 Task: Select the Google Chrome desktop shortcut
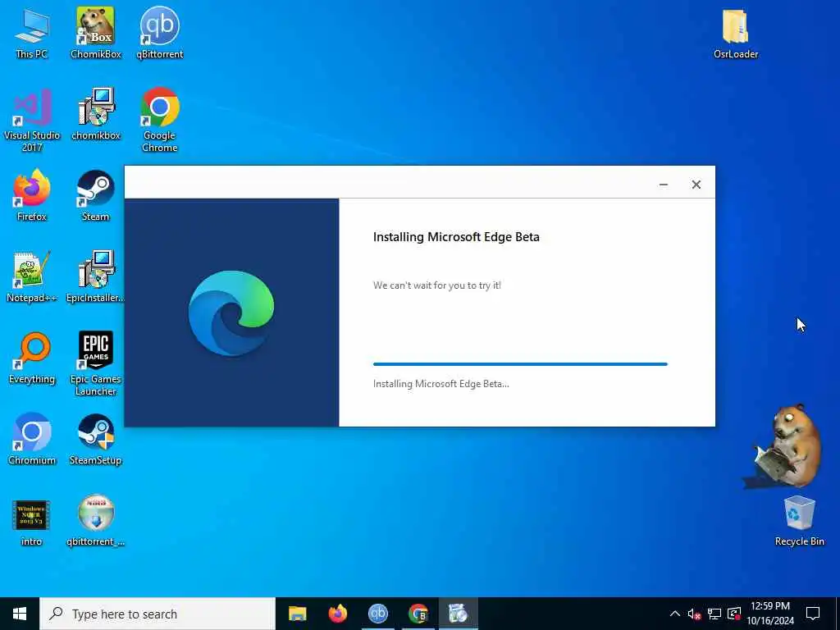coord(160,120)
